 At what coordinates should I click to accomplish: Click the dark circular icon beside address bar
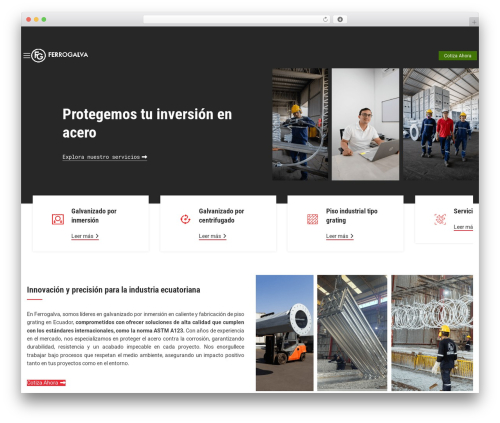point(340,19)
